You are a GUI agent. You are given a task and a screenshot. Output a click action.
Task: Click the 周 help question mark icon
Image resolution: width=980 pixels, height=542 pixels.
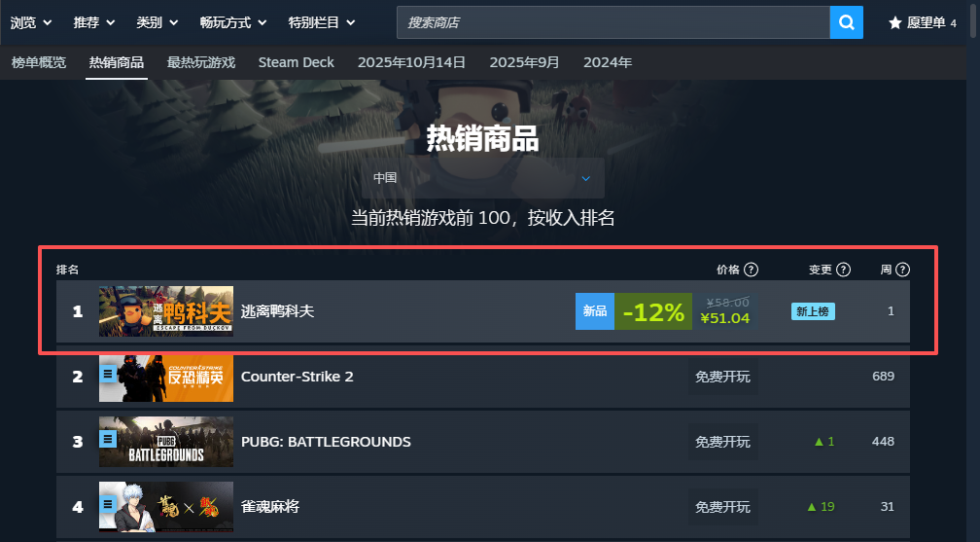point(902,270)
